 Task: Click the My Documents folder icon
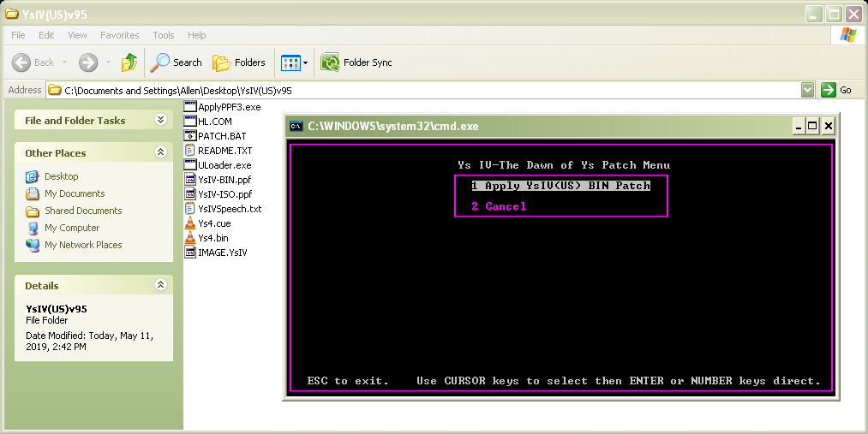click(33, 193)
